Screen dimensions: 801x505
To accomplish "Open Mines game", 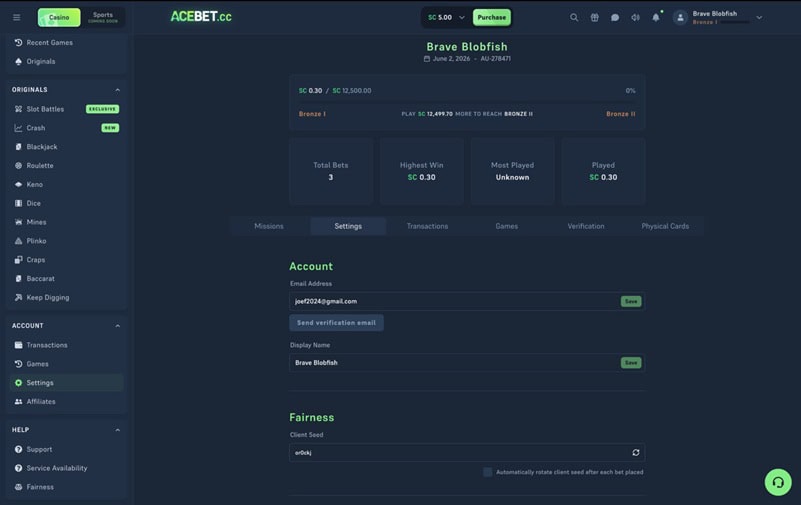I will [x=66, y=222].
